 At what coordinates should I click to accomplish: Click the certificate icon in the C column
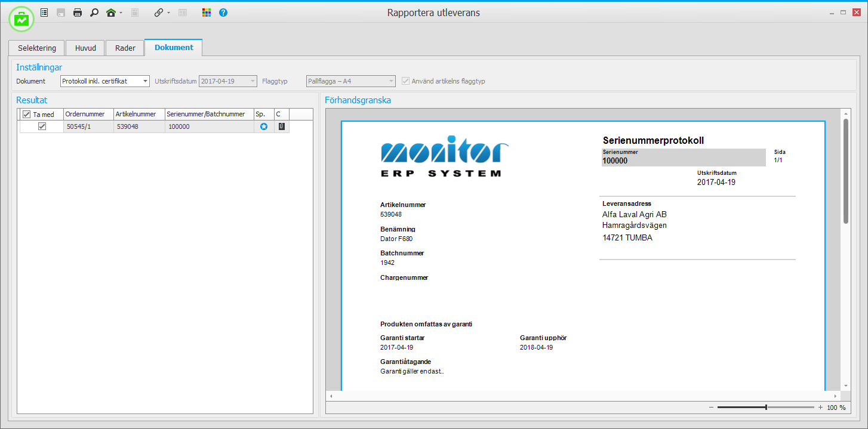point(281,126)
